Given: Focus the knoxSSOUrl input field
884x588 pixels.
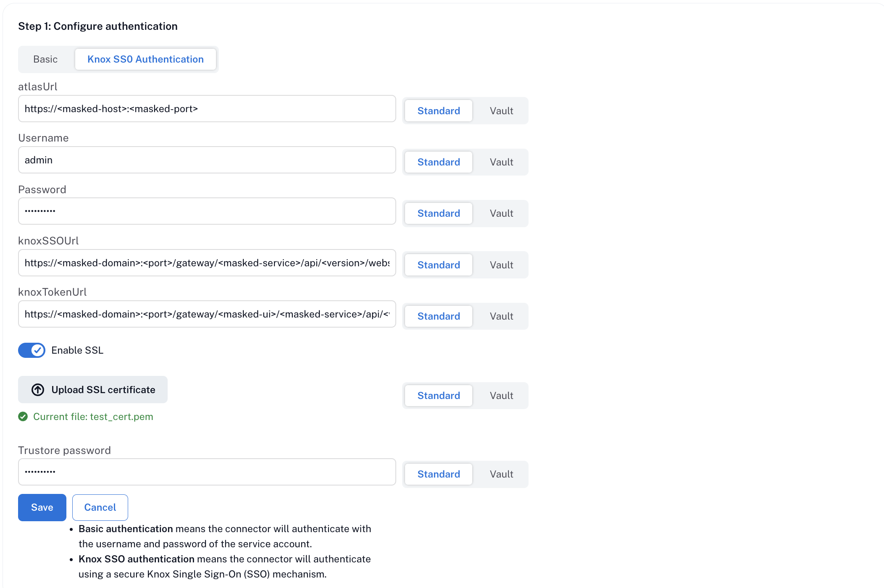Looking at the screenshot, I should click(x=207, y=263).
